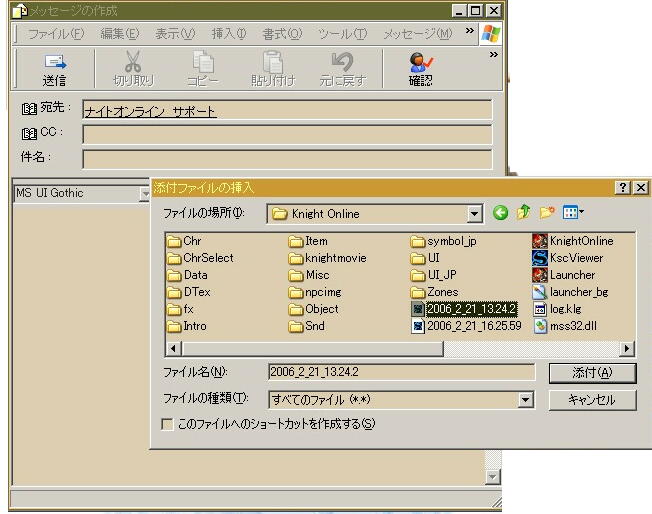Click the file list horizontal scrollbar thumb

point(312,348)
